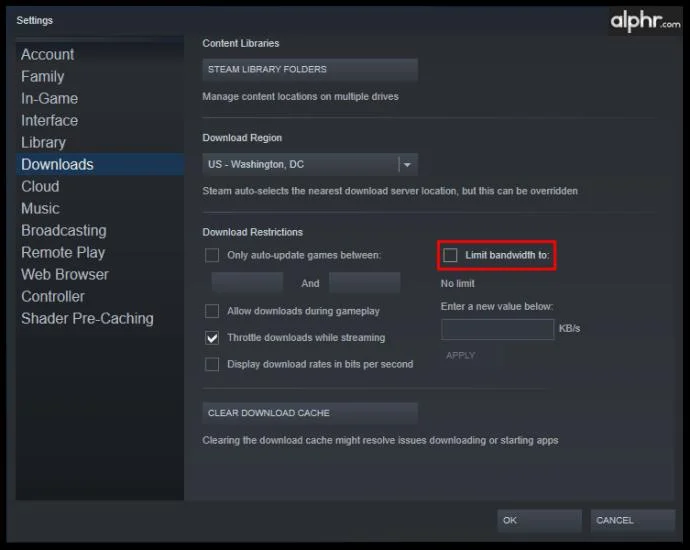Click the Download Region heading
690x550 pixels.
point(242,138)
